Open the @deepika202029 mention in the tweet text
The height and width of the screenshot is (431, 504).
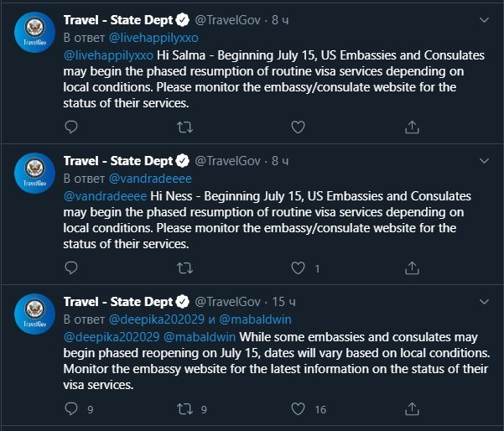coord(112,337)
